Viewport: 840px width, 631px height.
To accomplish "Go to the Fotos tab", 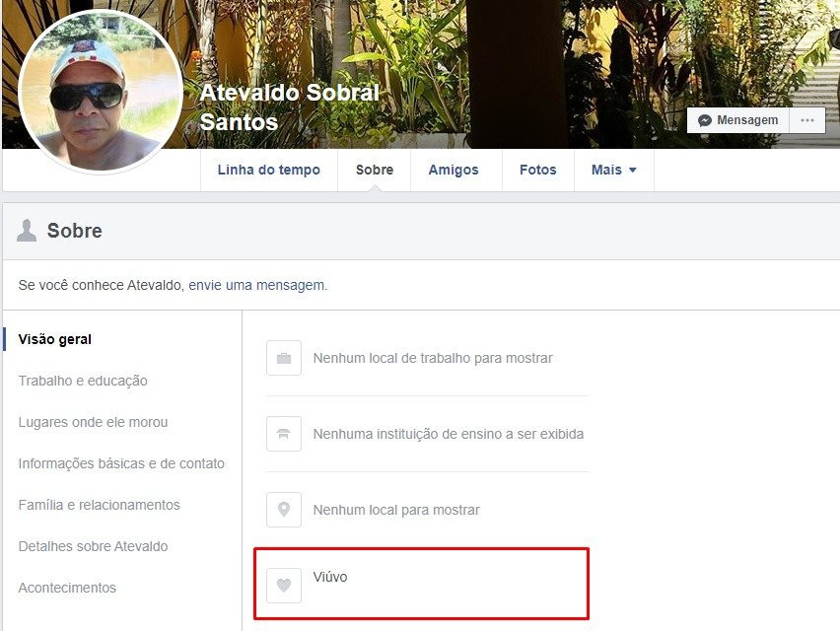I will pos(538,170).
